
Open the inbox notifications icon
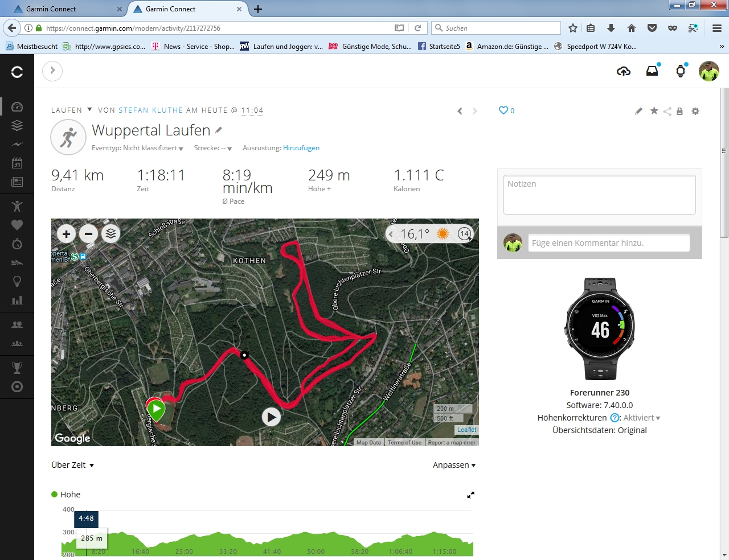652,71
